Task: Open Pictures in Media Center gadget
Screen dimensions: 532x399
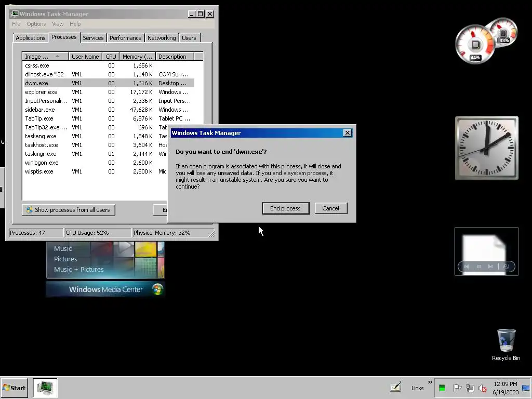Action: point(65,259)
